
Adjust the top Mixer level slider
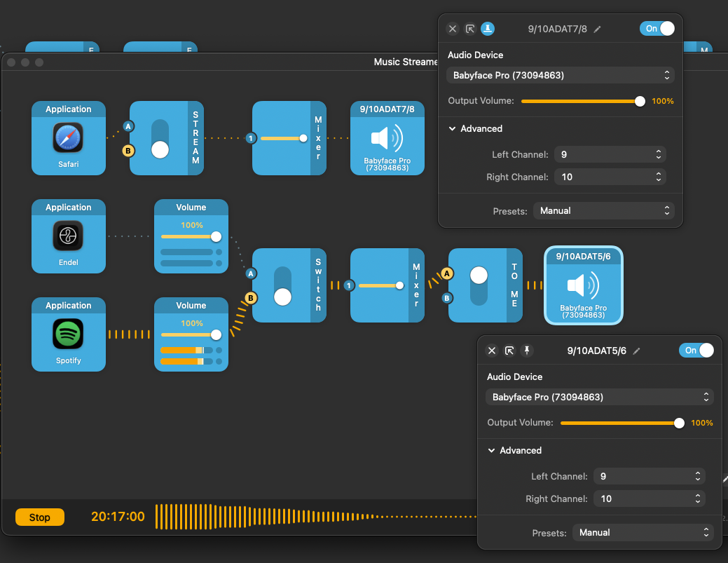coord(284,138)
